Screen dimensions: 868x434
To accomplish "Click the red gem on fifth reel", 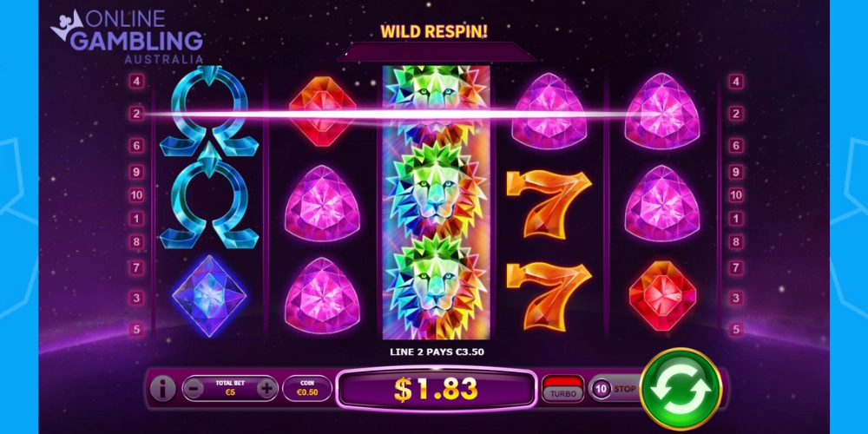I will (662, 296).
